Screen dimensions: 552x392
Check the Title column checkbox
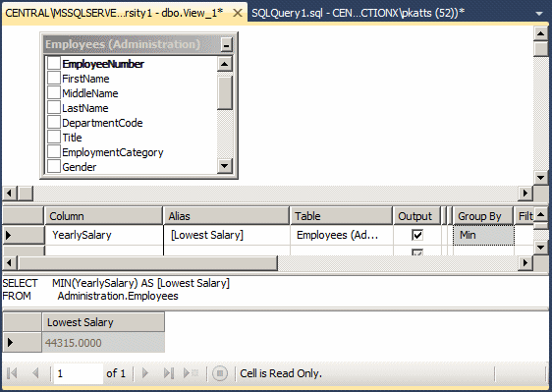click(x=53, y=138)
